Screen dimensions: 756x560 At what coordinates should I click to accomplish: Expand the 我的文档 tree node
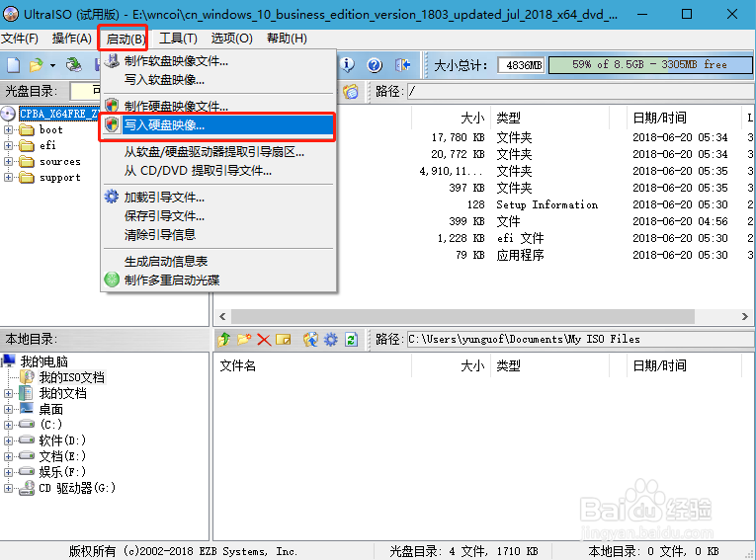[x=8, y=393]
